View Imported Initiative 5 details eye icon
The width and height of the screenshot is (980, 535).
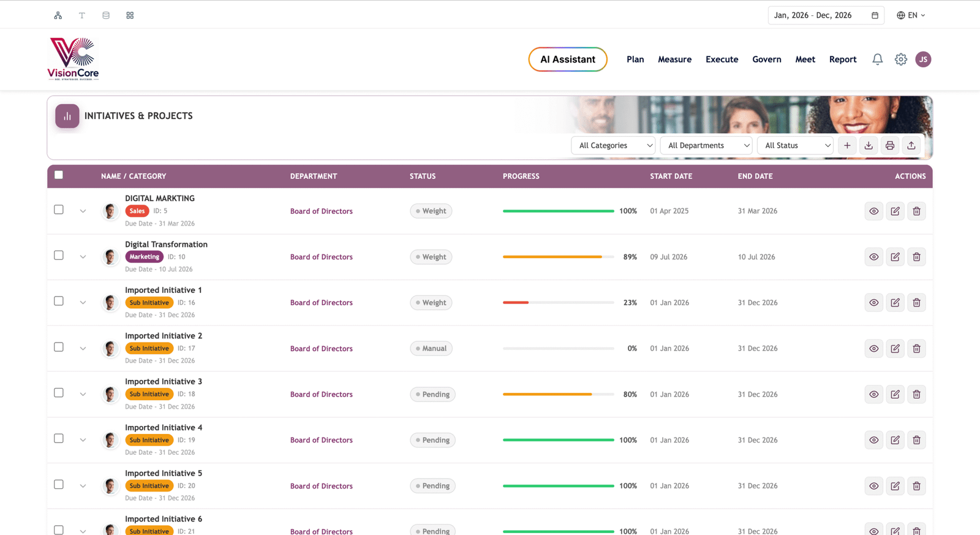[874, 486]
